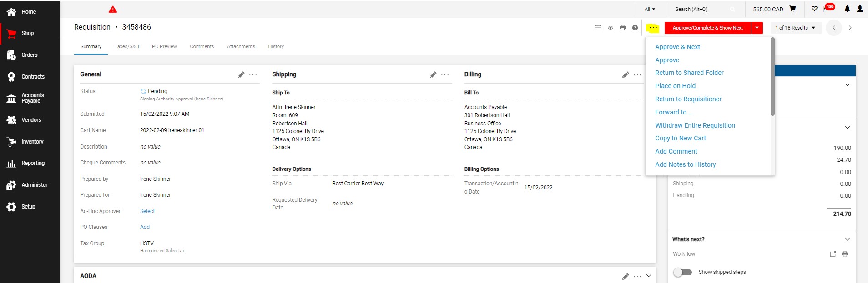Collapse the What's next? section

click(x=847, y=239)
